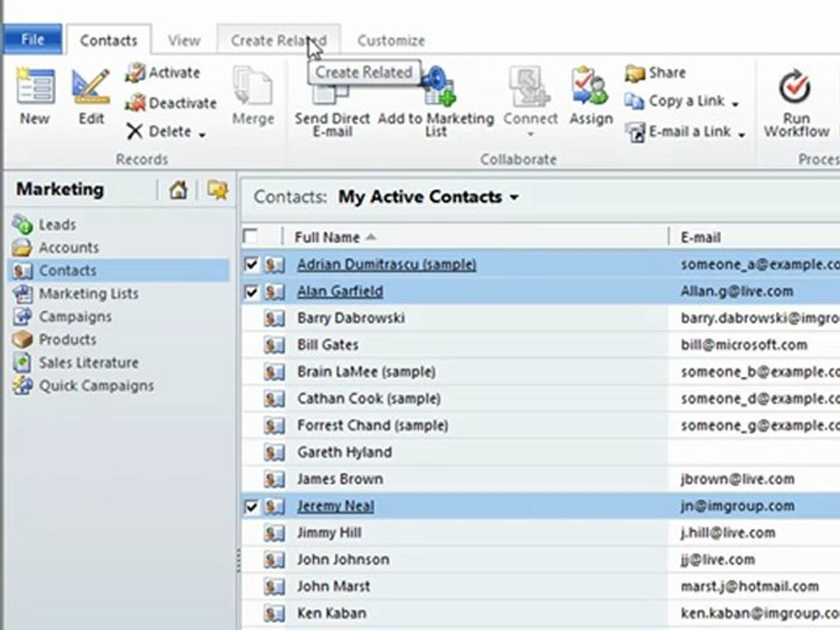
Task: Select the Forrest Chand (sample) row
Action: point(541,425)
